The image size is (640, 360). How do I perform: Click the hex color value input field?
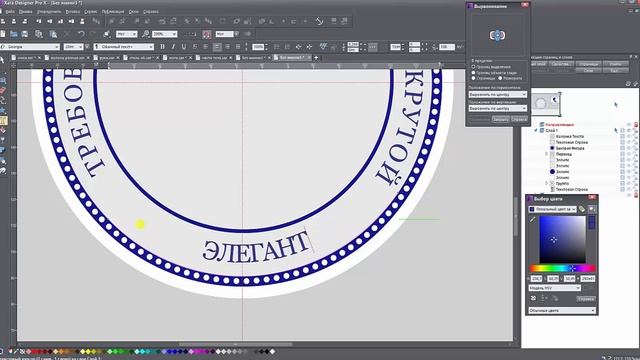pyautogui.click(x=588, y=279)
